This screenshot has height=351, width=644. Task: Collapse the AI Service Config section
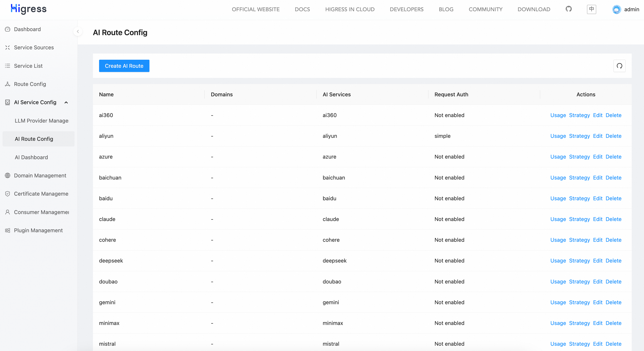[x=66, y=102]
